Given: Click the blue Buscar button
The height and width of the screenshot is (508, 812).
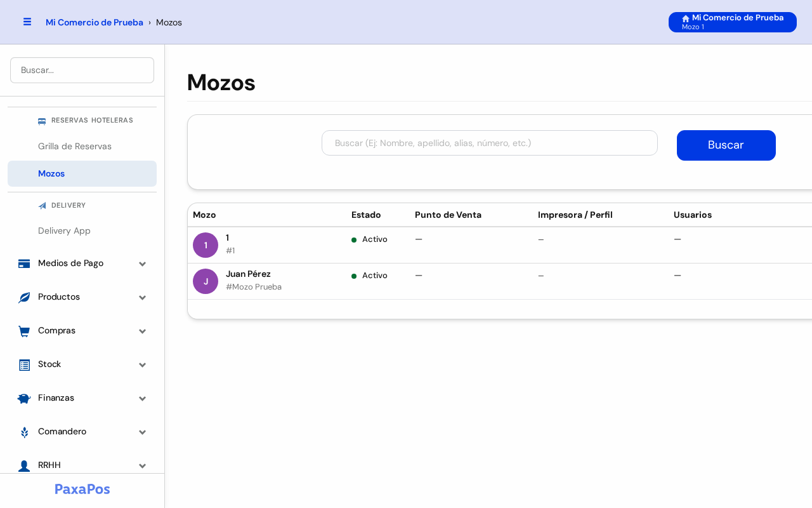Looking at the screenshot, I should (726, 145).
